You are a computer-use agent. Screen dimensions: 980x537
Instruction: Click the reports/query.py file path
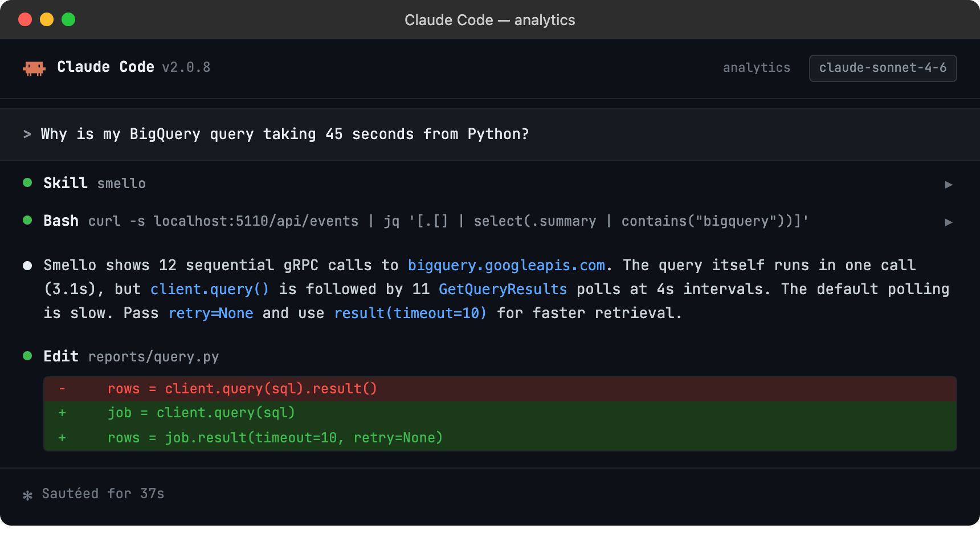(153, 357)
